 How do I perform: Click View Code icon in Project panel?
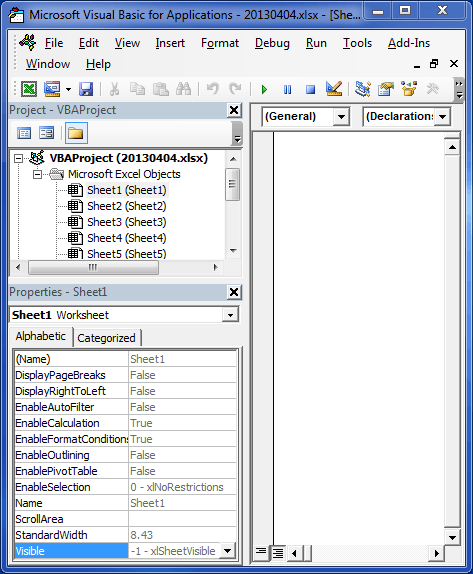(24, 133)
